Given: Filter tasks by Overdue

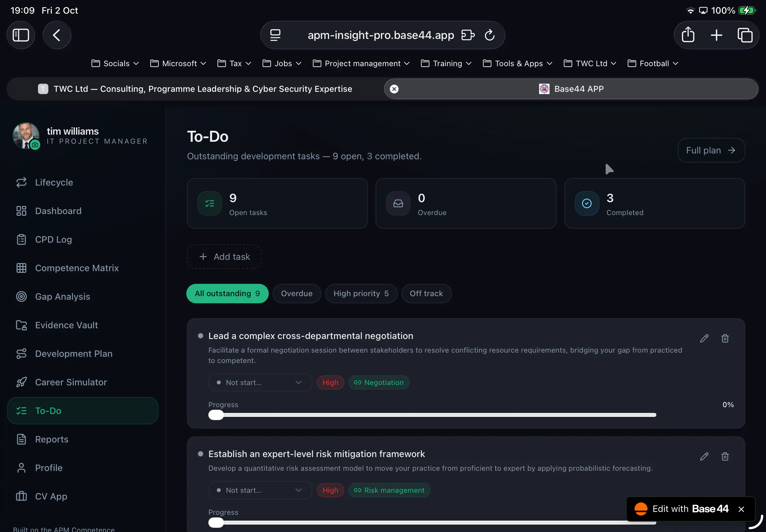Looking at the screenshot, I should (x=296, y=294).
